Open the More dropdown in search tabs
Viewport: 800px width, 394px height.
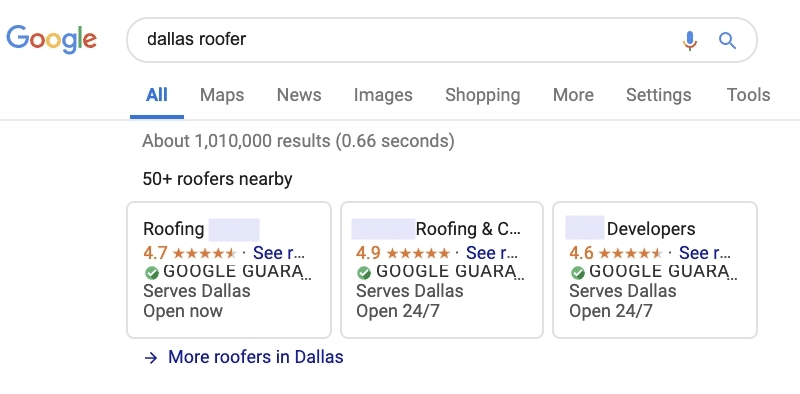573,95
